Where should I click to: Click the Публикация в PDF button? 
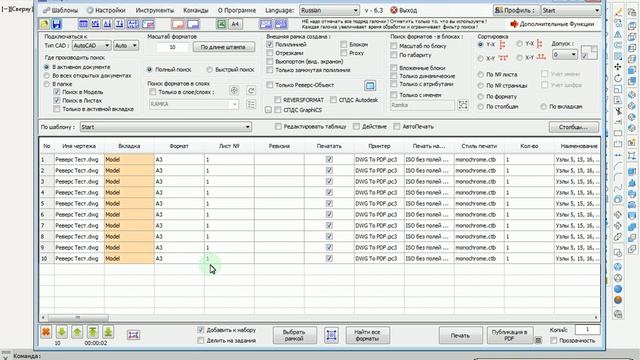(x=509, y=335)
